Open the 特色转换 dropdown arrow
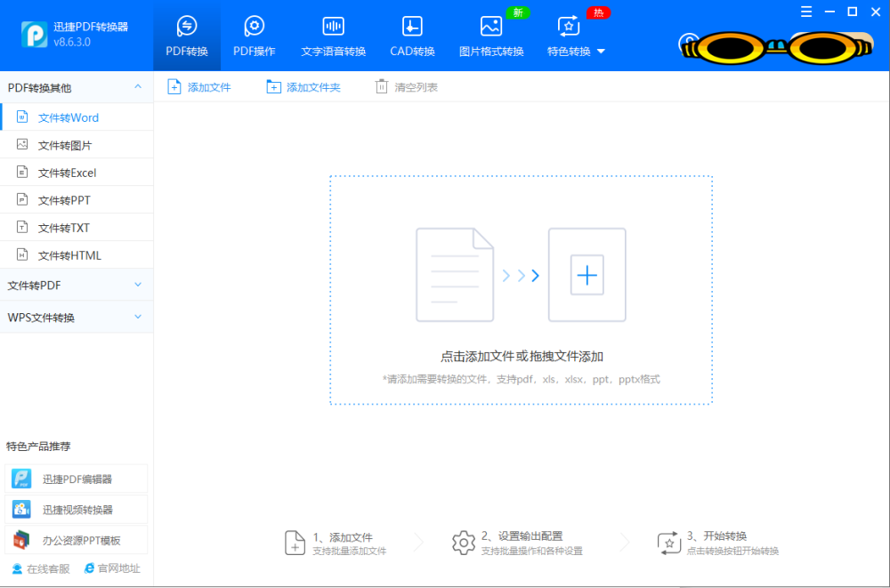This screenshot has height=588, width=890. pyautogui.click(x=601, y=52)
